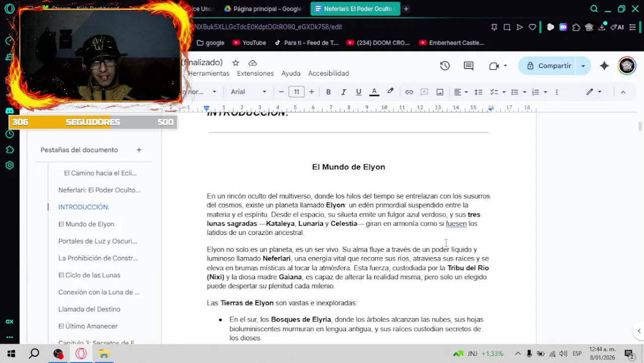Image resolution: width=644 pixels, height=363 pixels.
Task: Add a comment from the toolbar
Action: 424,92
